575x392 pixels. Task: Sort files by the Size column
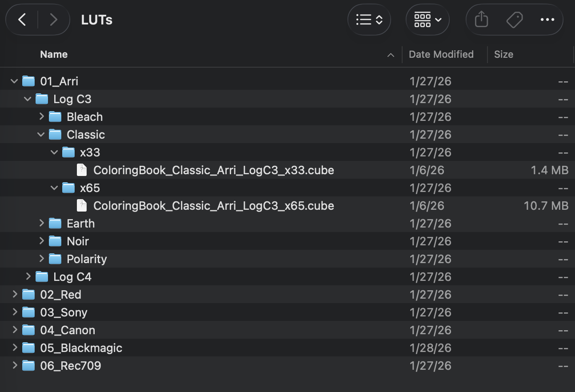(x=503, y=54)
